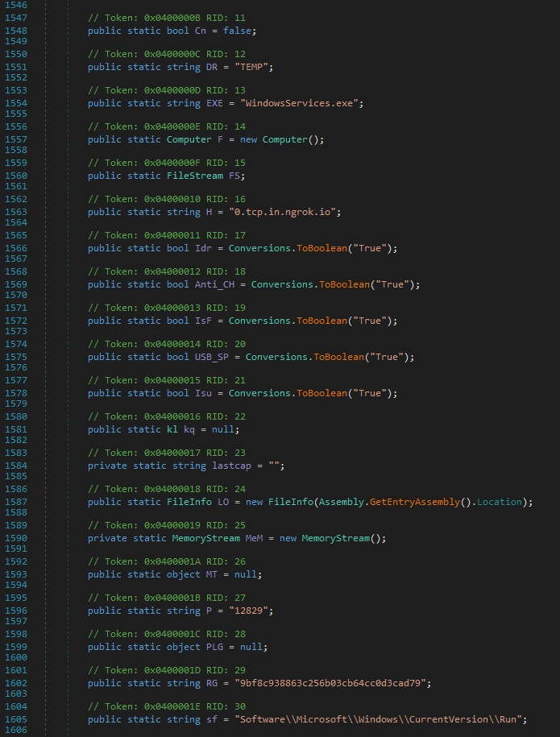
Task: Click line number 1596
Action: point(16,611)
